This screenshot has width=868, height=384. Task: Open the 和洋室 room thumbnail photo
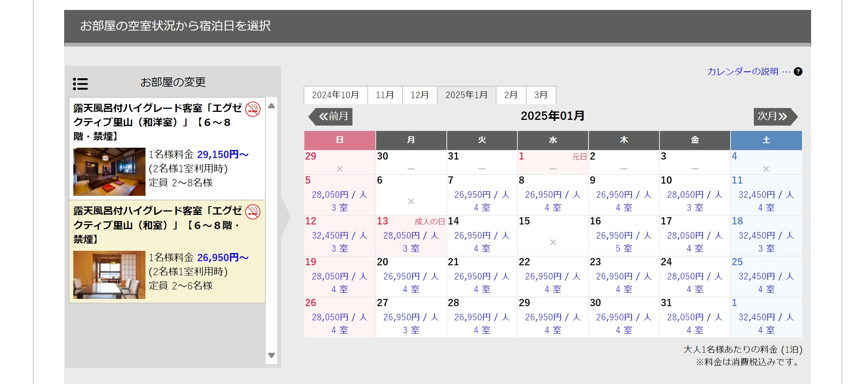pyautogui.click(x=109, y=172)
